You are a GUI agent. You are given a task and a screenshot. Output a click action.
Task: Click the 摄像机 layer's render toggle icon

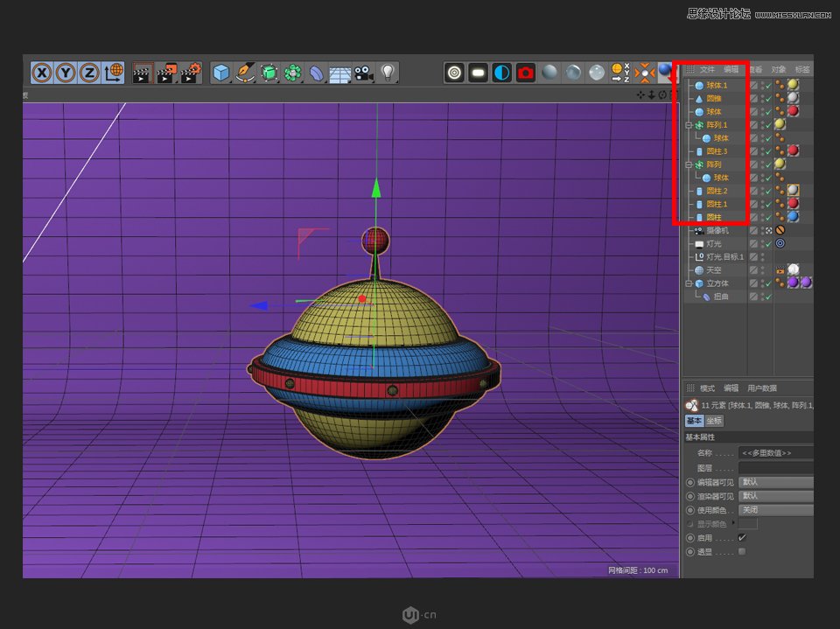(x=766, y=230)
